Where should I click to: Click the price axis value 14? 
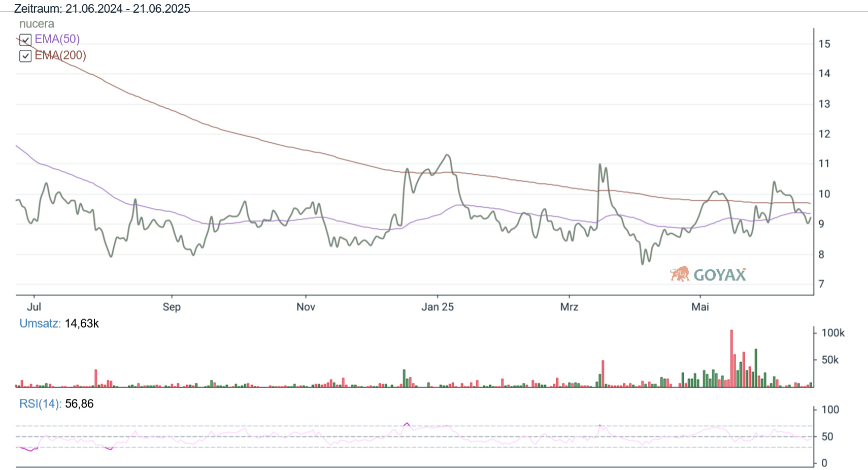(x=824, y=74)
